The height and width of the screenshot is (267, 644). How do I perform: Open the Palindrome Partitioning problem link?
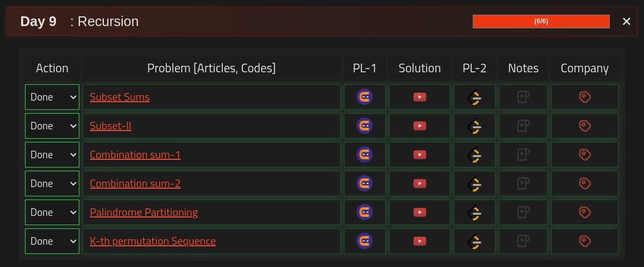pos(144,212)
